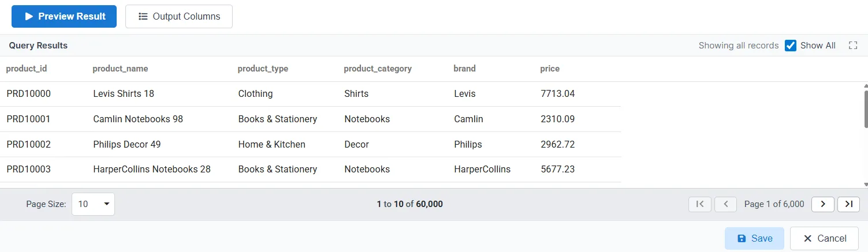Click the brand column header
Viewport: 868px width, 252px height.
(x=464, y=69)
